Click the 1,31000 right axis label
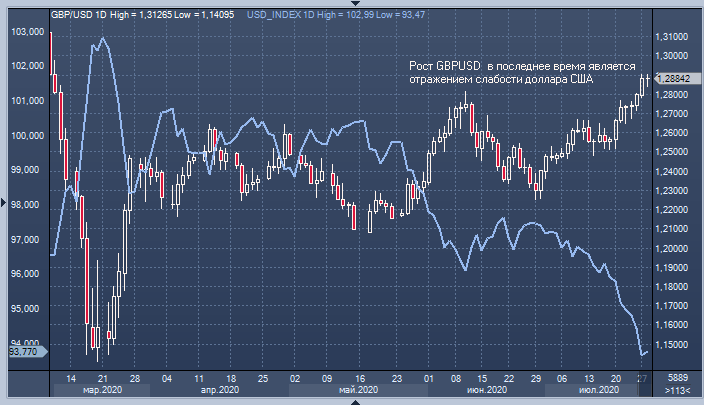The width and height of the screenshot is (704, 405). click(x=675, y=37)
